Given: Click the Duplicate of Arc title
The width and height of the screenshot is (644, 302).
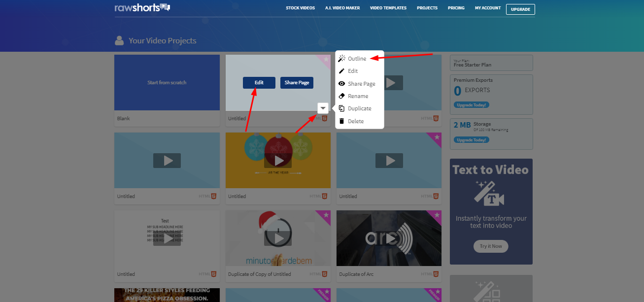Looking at the screenshot, I should click(356, 274).
